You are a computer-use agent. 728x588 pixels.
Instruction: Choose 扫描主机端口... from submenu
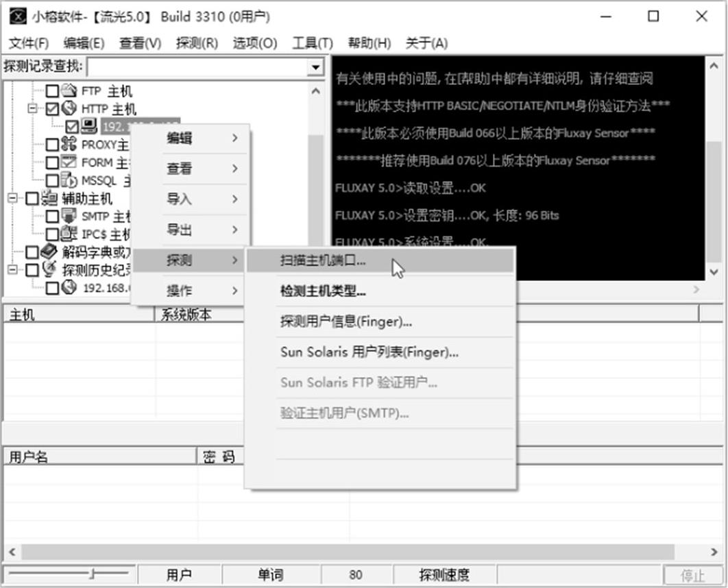(380, 261)
